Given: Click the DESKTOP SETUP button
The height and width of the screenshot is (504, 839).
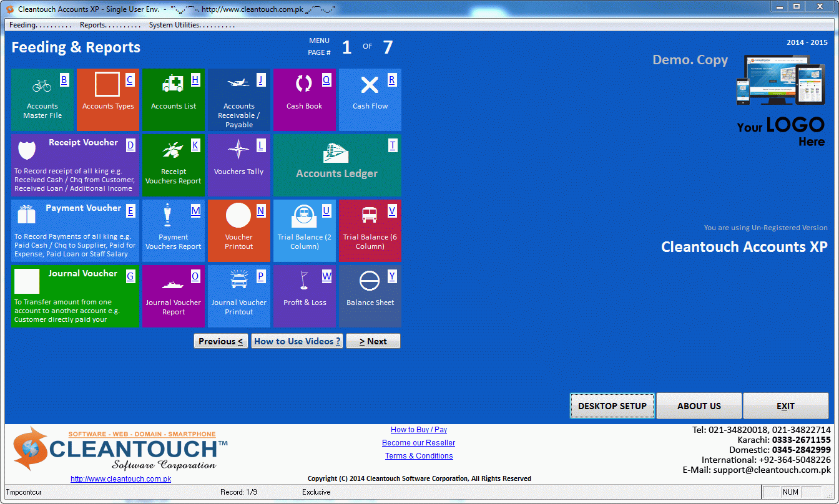Looking at the screenshot, I should (612, 406).
